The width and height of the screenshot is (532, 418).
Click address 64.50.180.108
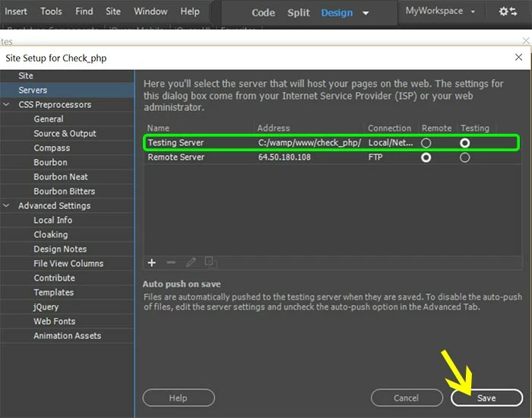284,157
